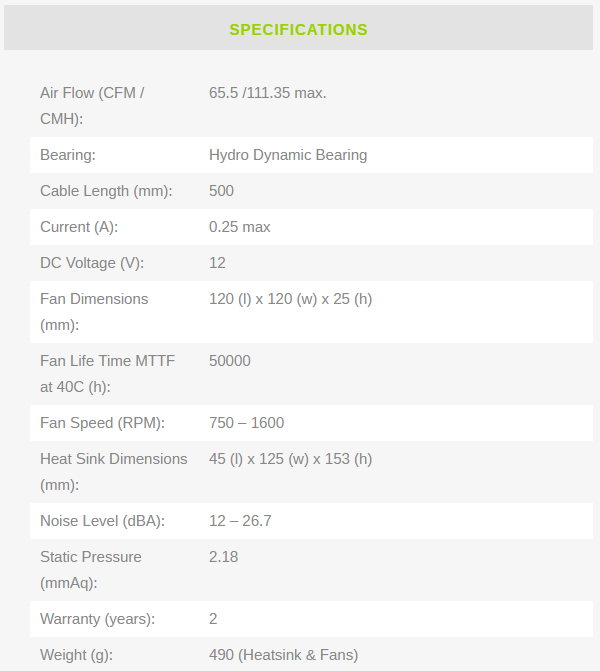The image size is (600, 671).
Task: Select the 750 – 1600 speed value
Action: coord(246,423)
